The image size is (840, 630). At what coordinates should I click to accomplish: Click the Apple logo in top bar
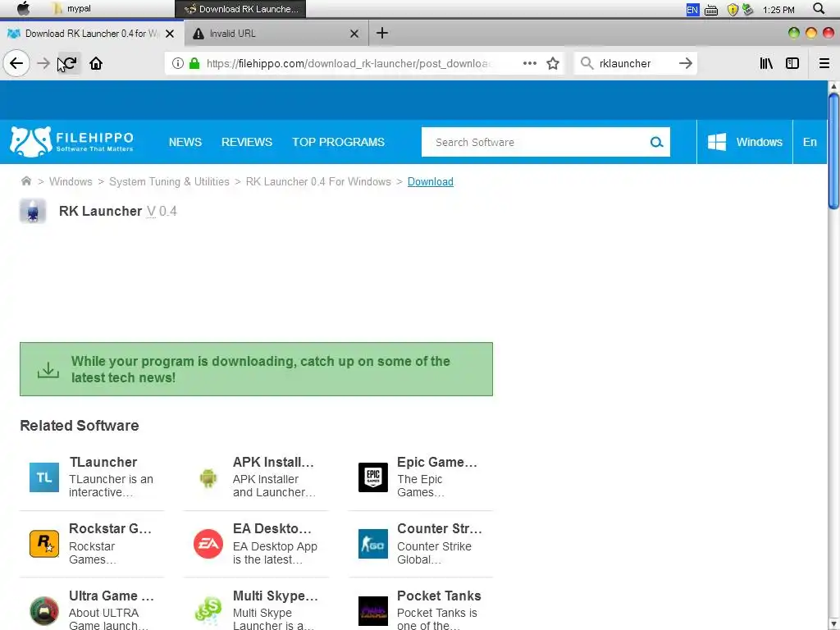23,8
